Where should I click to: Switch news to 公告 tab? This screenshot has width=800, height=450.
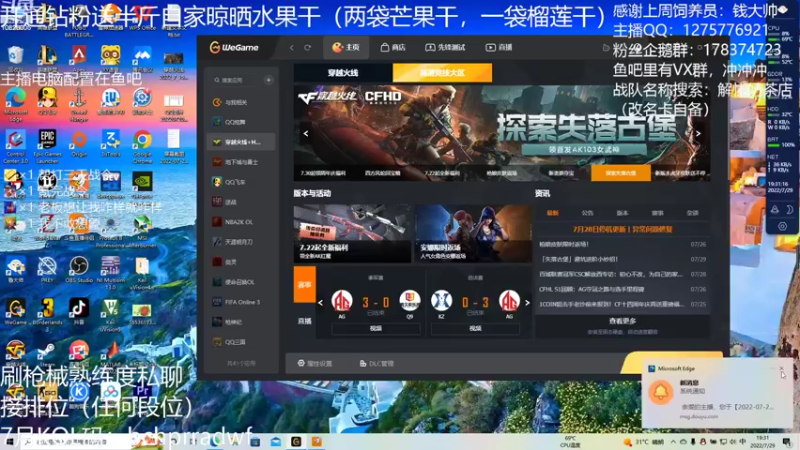click(x=588, y=213)
